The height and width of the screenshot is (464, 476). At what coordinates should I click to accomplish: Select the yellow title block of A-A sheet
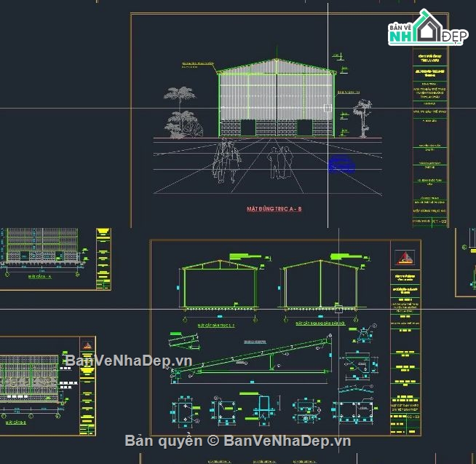(x=103, y=257)
